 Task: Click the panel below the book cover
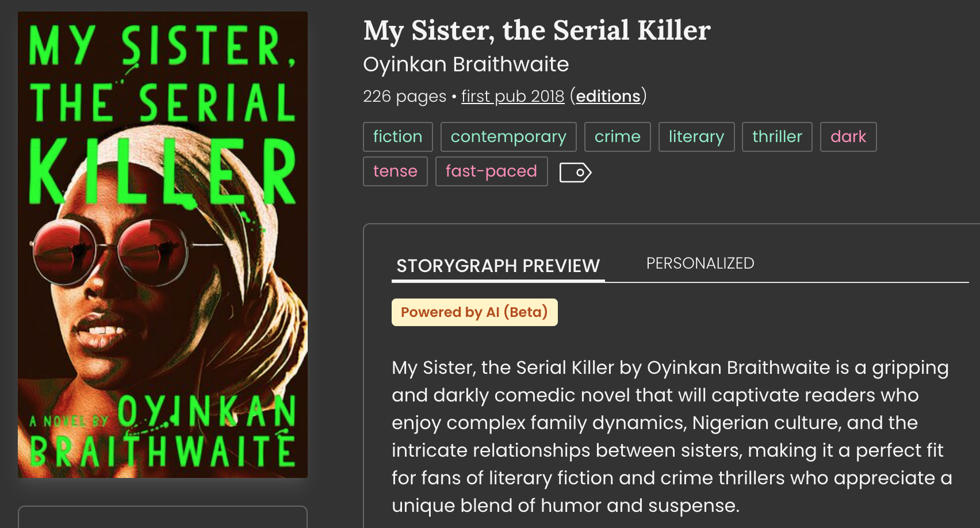[163, 516]
